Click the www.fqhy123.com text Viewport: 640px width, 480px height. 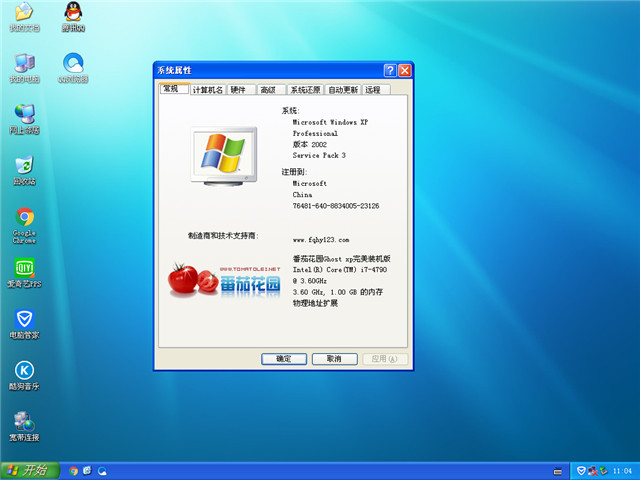coord(321,240)
